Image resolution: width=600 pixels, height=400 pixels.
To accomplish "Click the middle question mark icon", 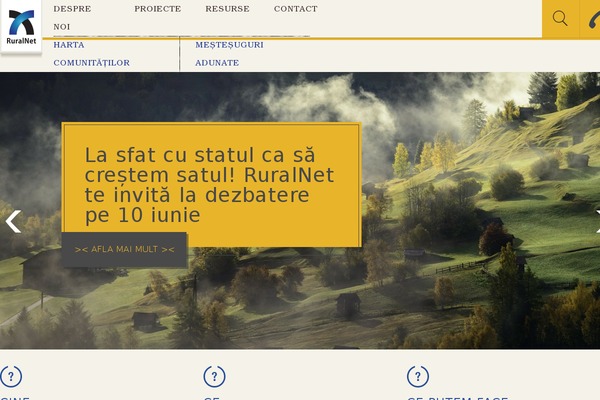I will [x=214, y=377].
